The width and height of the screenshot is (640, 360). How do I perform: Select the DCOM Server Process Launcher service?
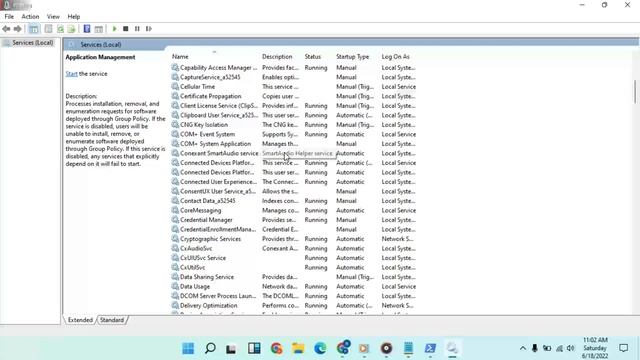coord(293,296)
